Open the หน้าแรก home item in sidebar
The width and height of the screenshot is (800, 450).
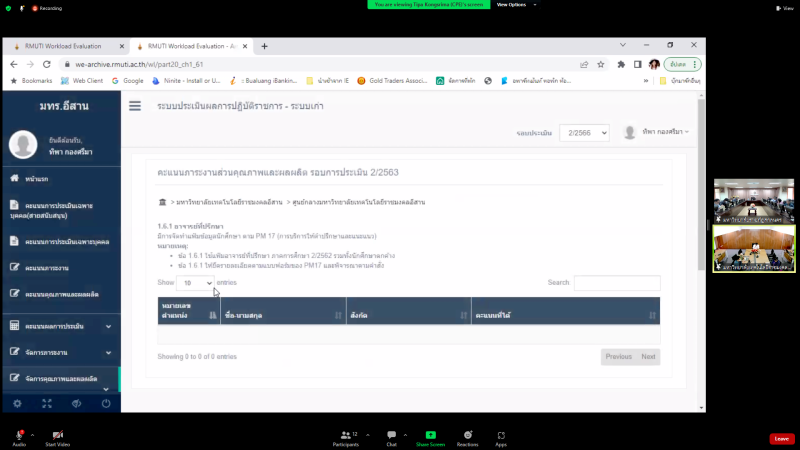[x=40, y=178]
